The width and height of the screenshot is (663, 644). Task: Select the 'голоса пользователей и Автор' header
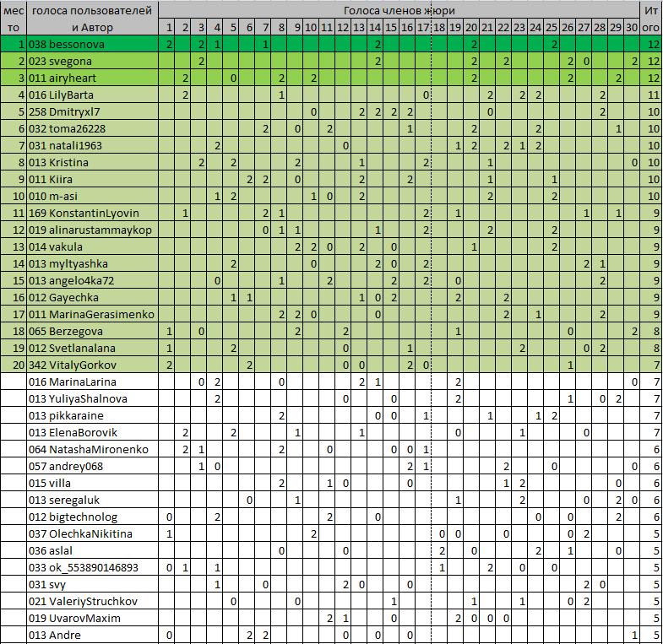click(92, 19)
